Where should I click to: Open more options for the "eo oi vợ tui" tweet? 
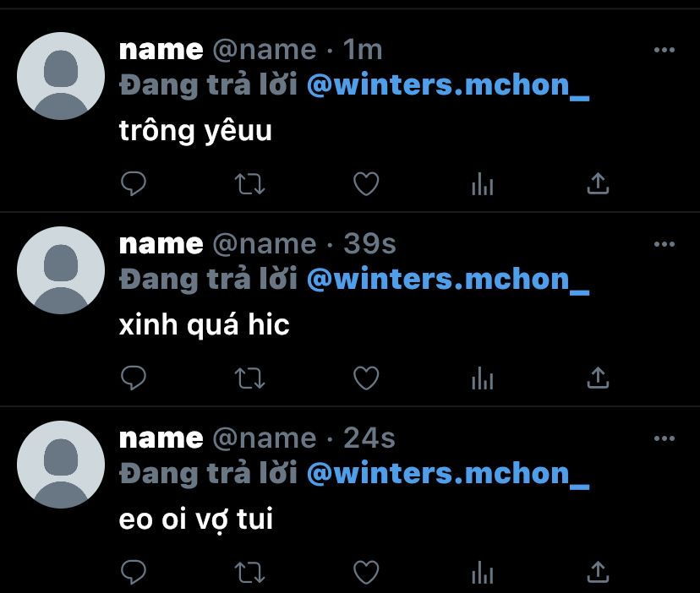664,438
